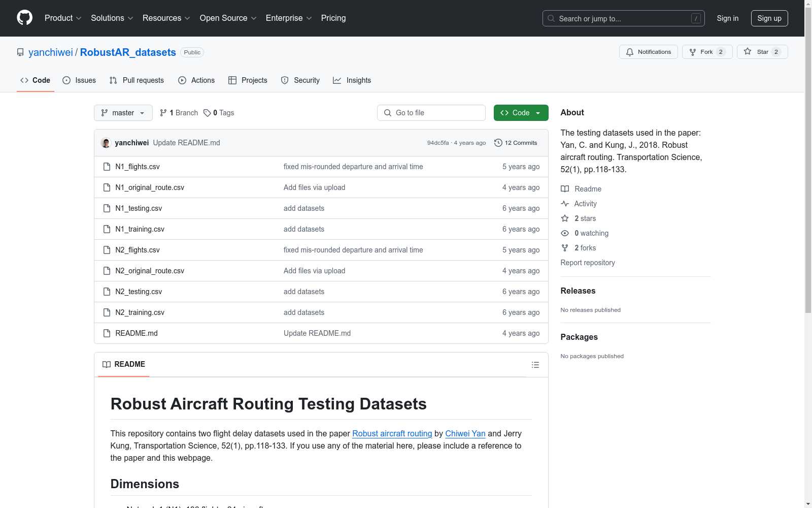
Task: Open N2_testing.csv file
Action: (x=139, y=292)
